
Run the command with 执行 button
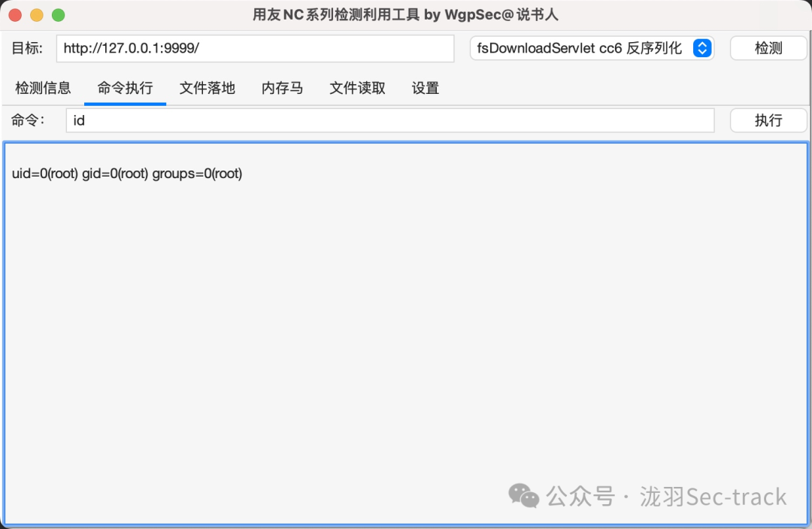click(x=768, y=120)
